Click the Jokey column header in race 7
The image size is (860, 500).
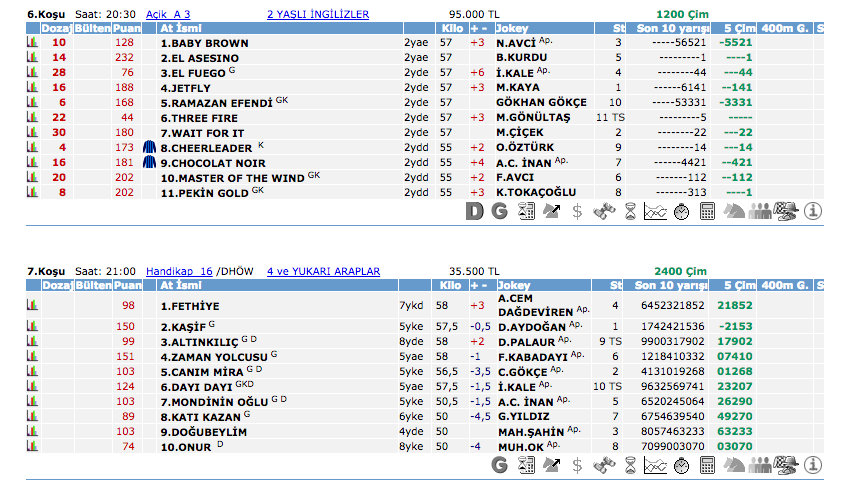coord(513,286)
